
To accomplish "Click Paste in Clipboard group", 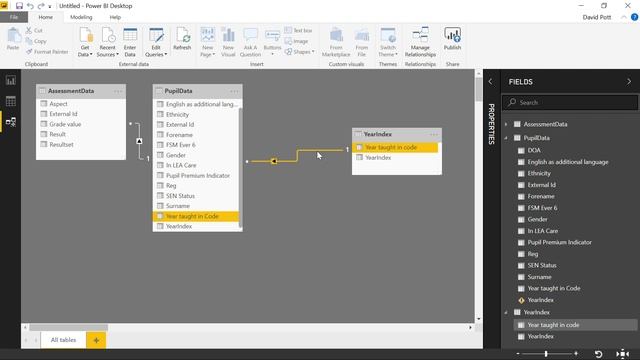I will point(13,39).
